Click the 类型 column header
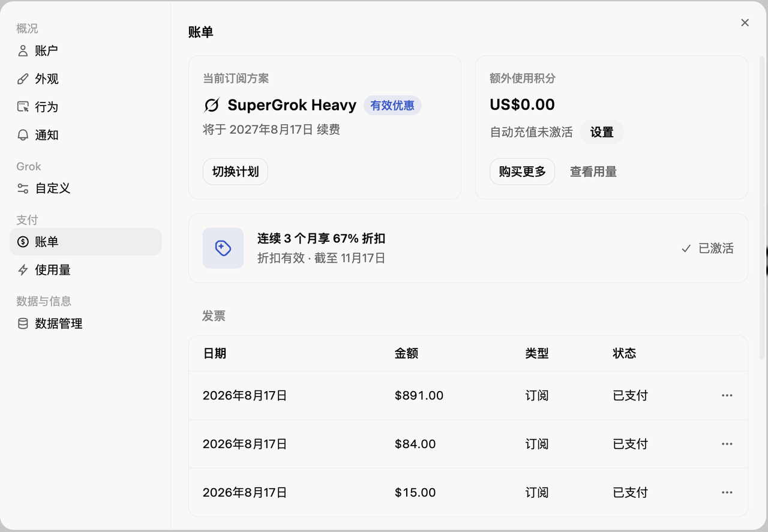The height and width of the screenshot is (532, 768). point(537,353)
